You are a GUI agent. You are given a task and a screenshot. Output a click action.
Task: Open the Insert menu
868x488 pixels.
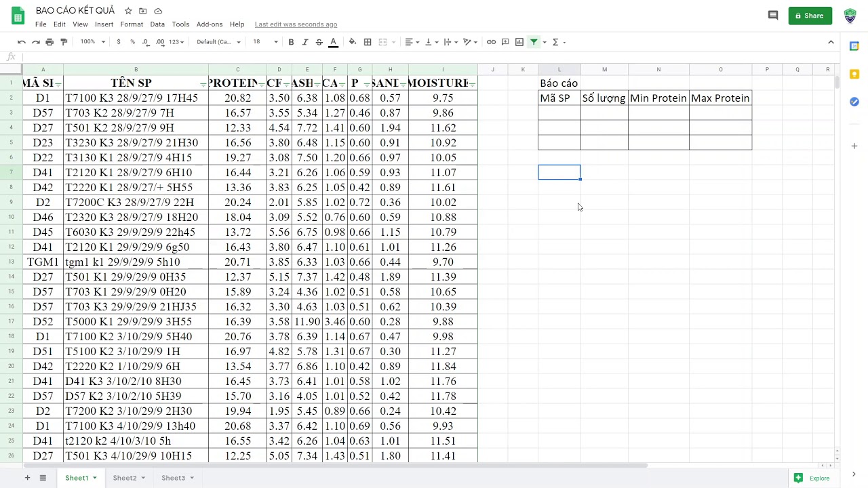(x=104, y=24)
